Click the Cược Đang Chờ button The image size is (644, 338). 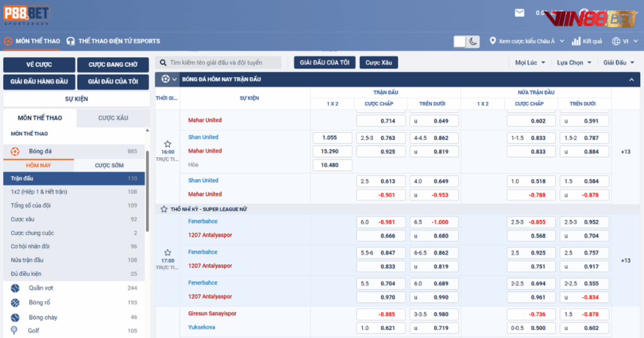point(113,65)
